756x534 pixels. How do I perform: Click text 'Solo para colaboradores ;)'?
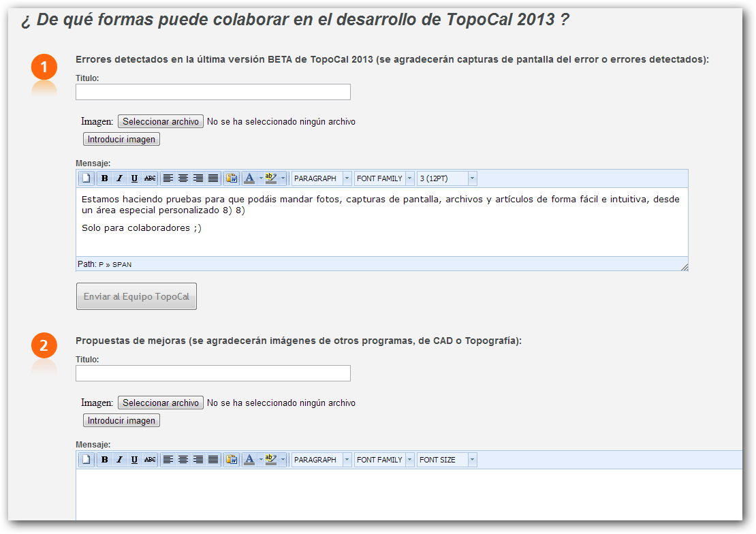click(x=142, y=227)
